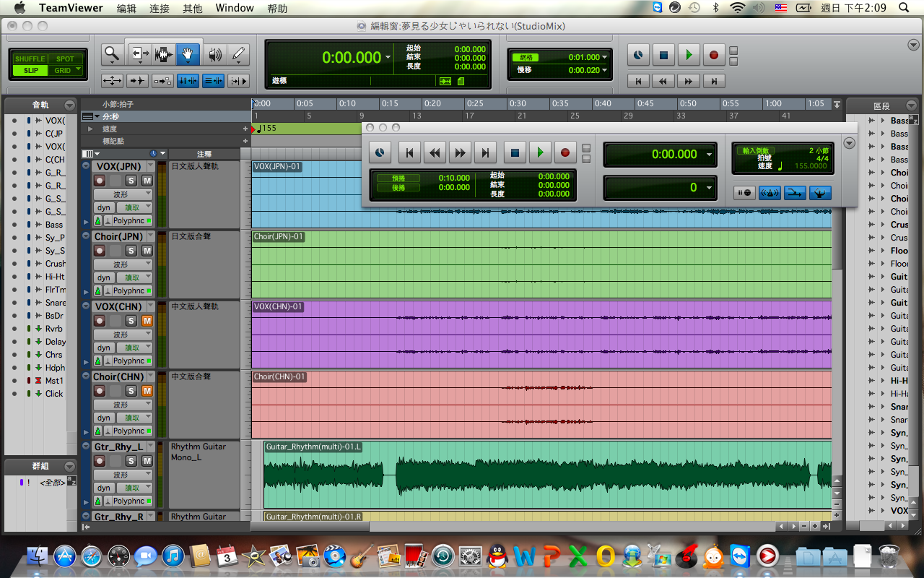The width and height of the screenshot is (924, 578).
Task: Open iTunes from the Dock
Action: click(x=173, y=556)
